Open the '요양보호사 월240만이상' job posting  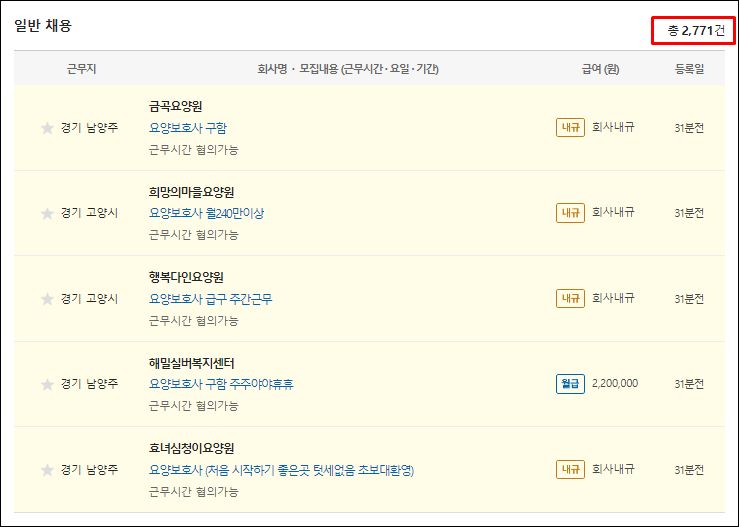206,213
